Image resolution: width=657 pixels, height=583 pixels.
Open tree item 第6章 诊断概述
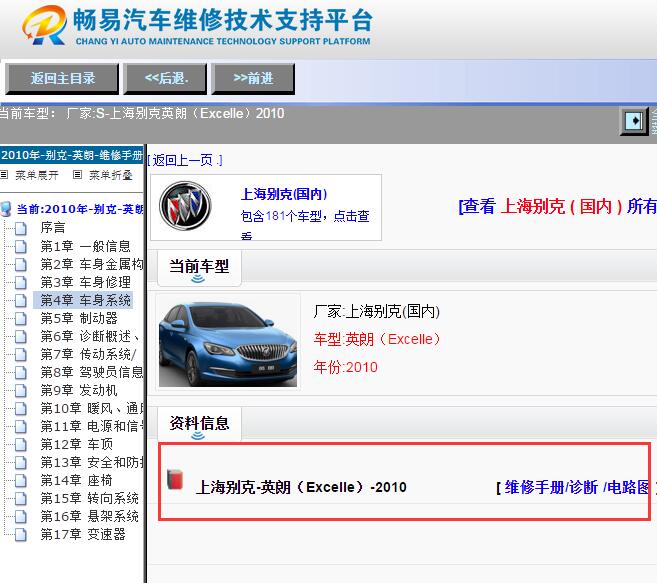coord(90,336)
